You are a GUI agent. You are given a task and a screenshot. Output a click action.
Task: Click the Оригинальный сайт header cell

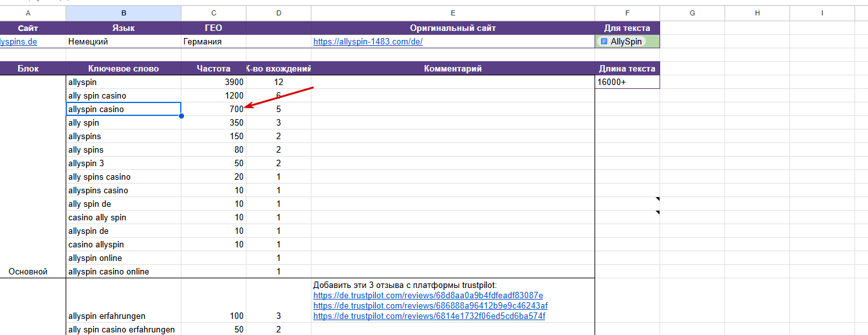point(453,28)
